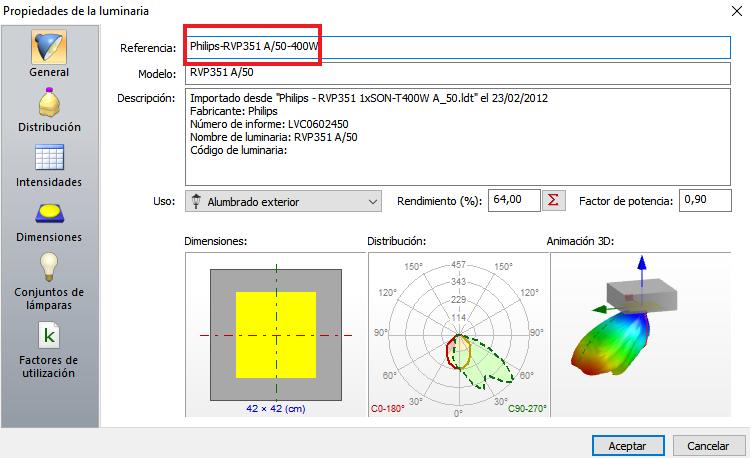Open the Conjuntos de lámparas bulb icon
Viewport: 751px width, 458px height.
(49, 266)
